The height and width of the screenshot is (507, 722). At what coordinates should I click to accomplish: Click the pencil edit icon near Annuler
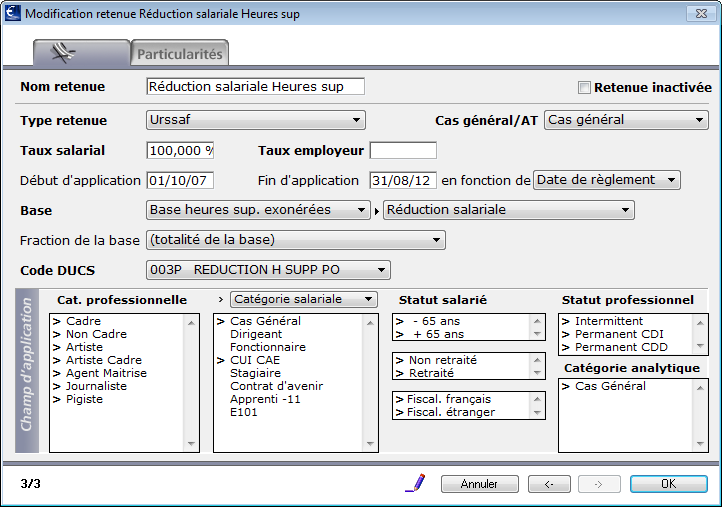(x=416, y=483)
